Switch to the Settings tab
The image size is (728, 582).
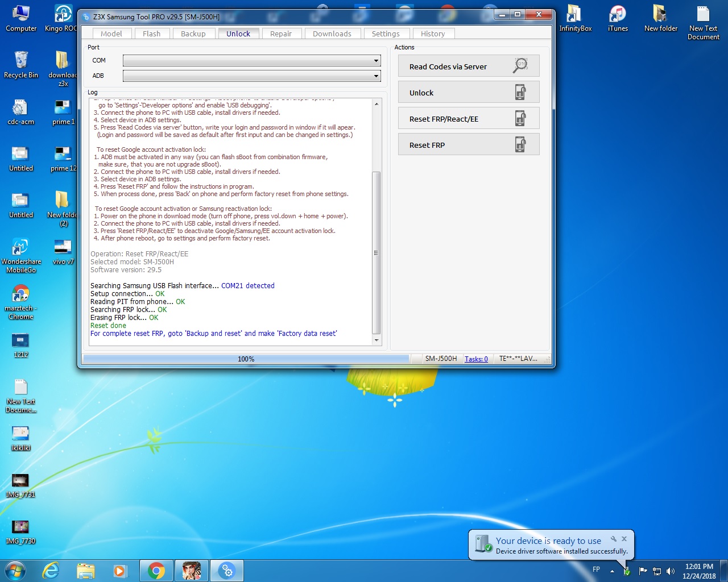coord(386,34)
